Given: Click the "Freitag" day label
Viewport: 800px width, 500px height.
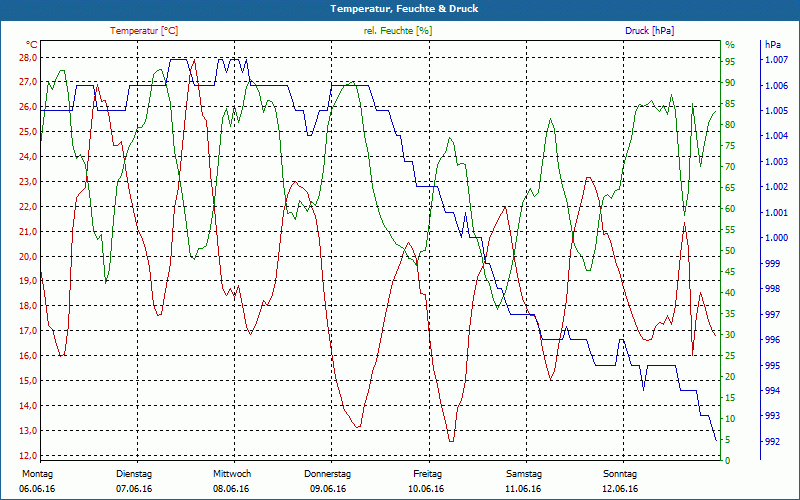Looking at the screenshot, I should tap(428, 474).
